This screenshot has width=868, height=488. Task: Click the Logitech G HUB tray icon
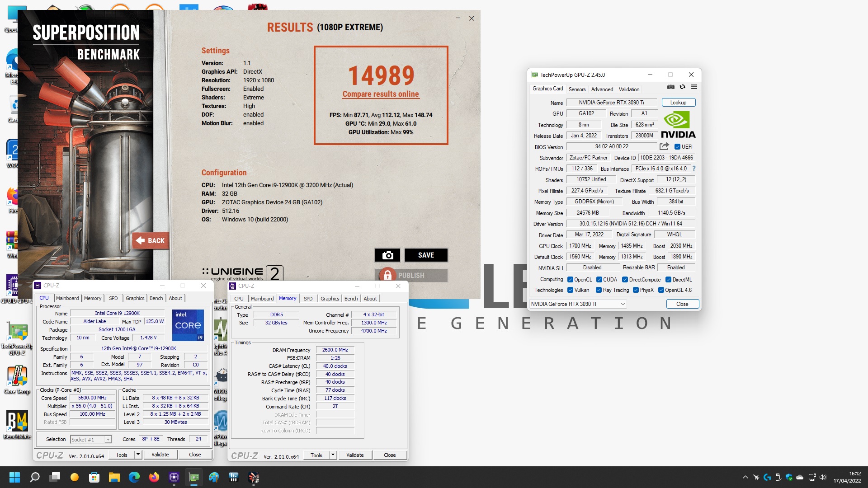tap(767, 477)
